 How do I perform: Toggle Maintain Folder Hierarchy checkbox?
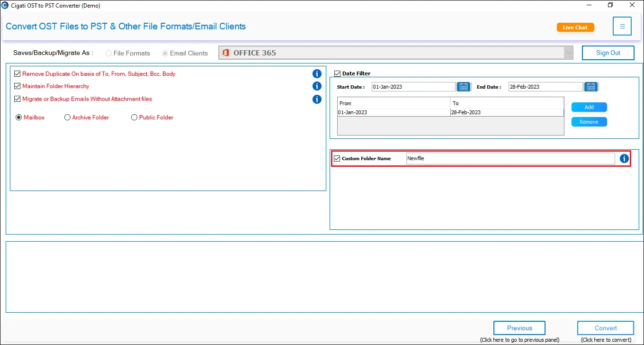click(18, 86)
